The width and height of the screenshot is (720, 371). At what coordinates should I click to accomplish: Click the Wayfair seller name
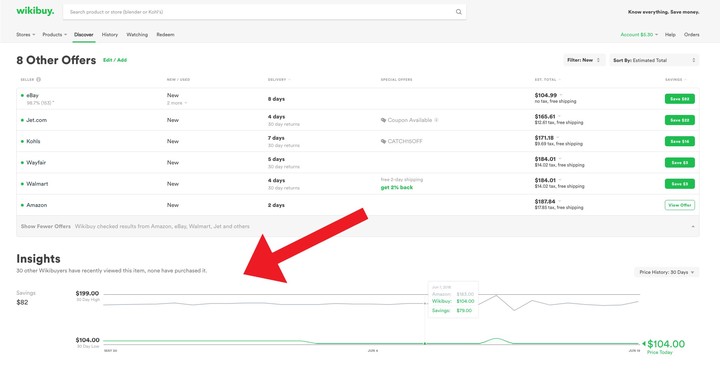(36, 163)
